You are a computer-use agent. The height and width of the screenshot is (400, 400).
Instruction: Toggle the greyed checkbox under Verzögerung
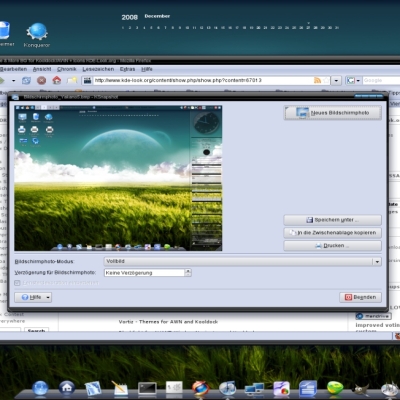coord(17,283)
